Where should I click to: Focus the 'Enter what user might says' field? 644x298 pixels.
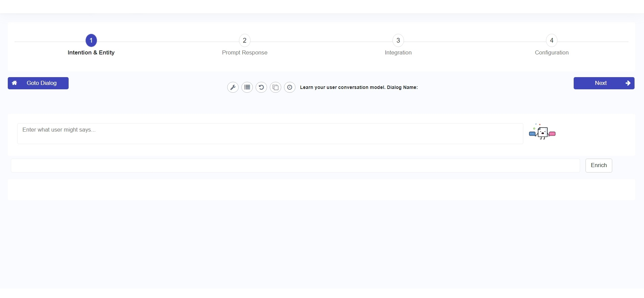(270, 133)
